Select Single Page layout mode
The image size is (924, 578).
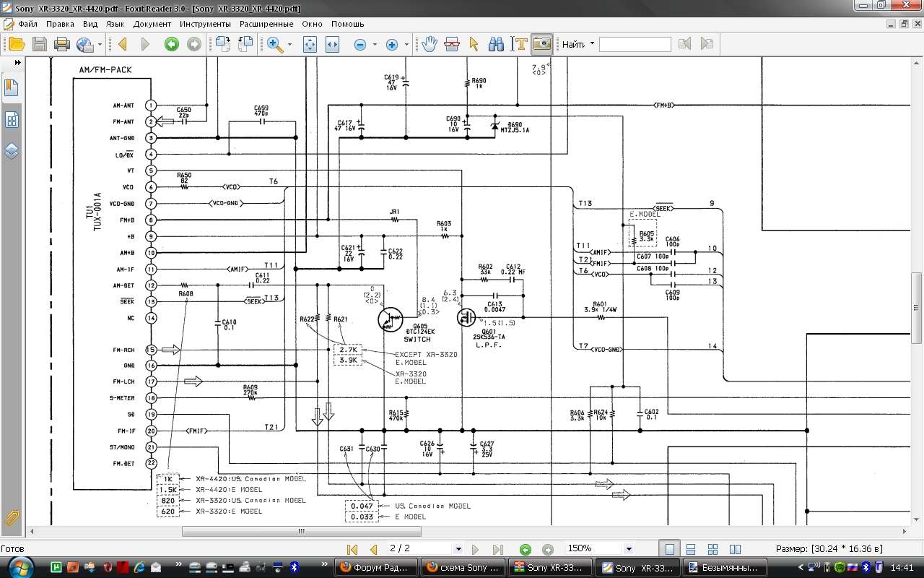coord(669,549)
